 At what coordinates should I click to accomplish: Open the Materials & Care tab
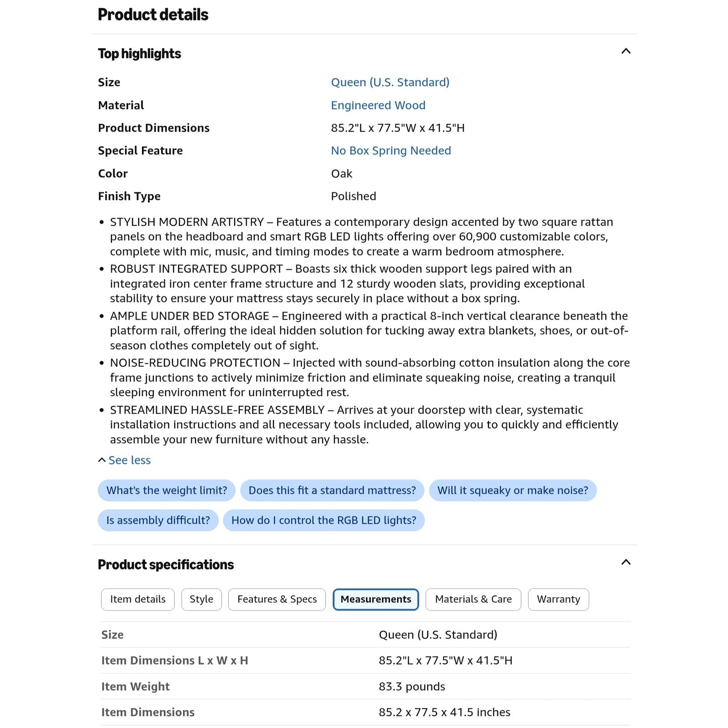click(x=473, y=599)
